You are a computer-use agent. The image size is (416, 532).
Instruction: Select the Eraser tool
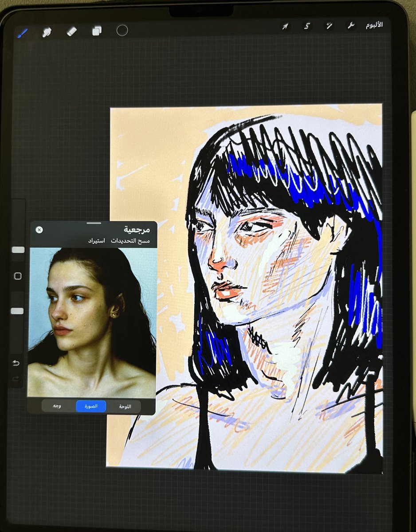point(71,31)
